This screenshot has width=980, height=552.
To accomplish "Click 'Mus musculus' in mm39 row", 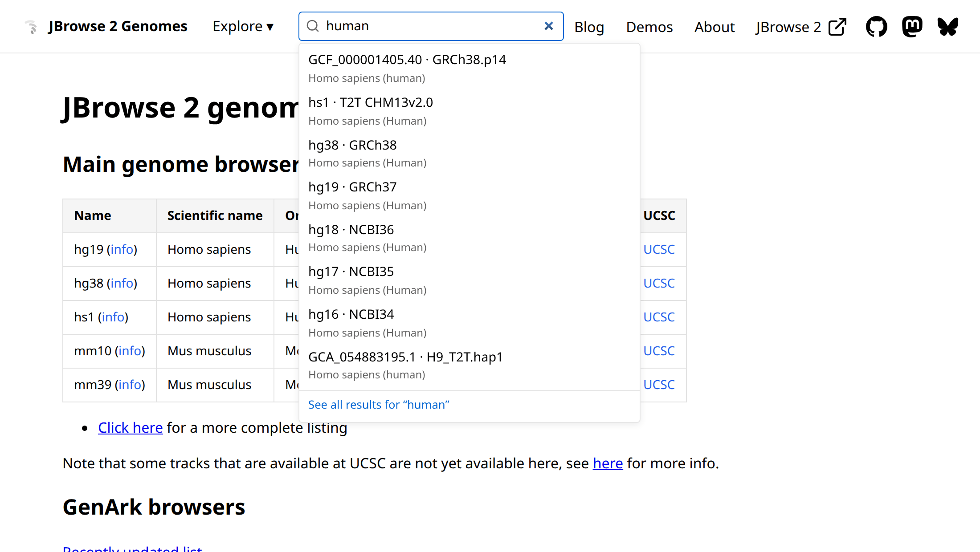I will coord(209,385).
